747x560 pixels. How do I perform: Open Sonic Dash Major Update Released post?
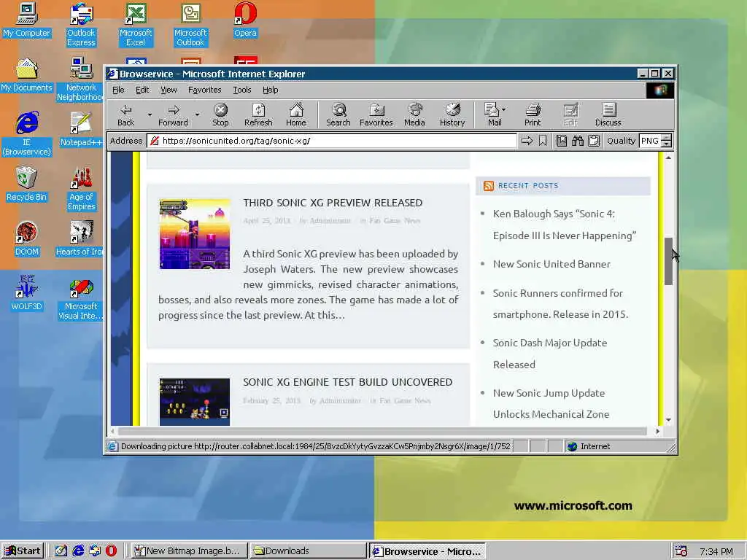click(x=550, y=354)
